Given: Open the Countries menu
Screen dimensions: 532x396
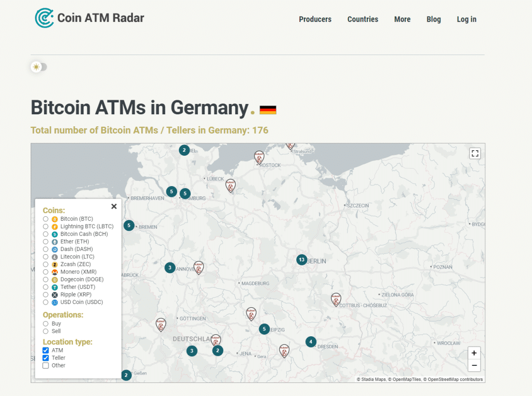Looking at the screenshot, I should click(x=363, y=19).
